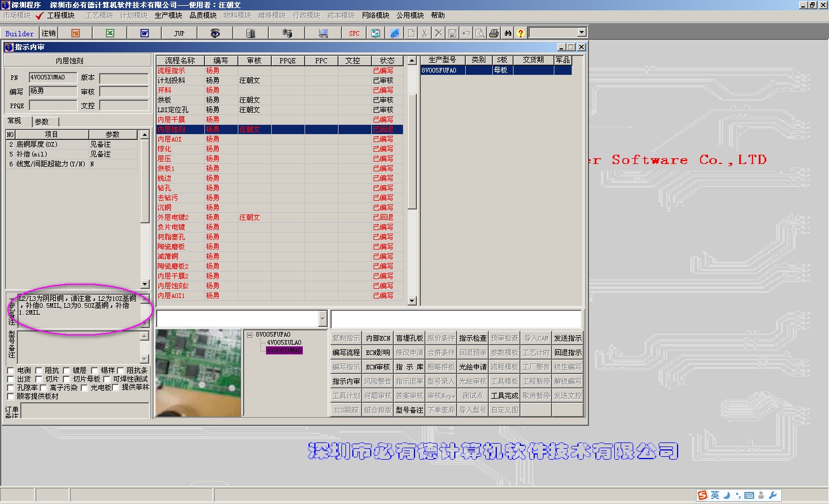Open the 工程模块 menu
Image resolution: width=829 pixels, height=504 pixels.
[60, 16]
